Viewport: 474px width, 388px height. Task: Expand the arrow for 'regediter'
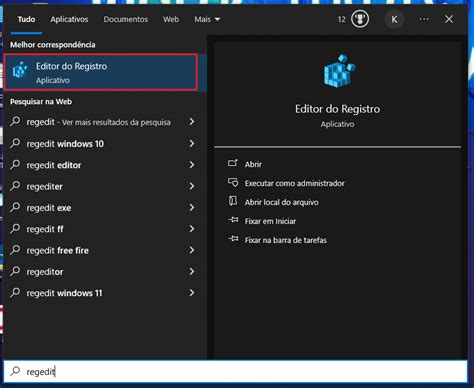tap(192, 186)
